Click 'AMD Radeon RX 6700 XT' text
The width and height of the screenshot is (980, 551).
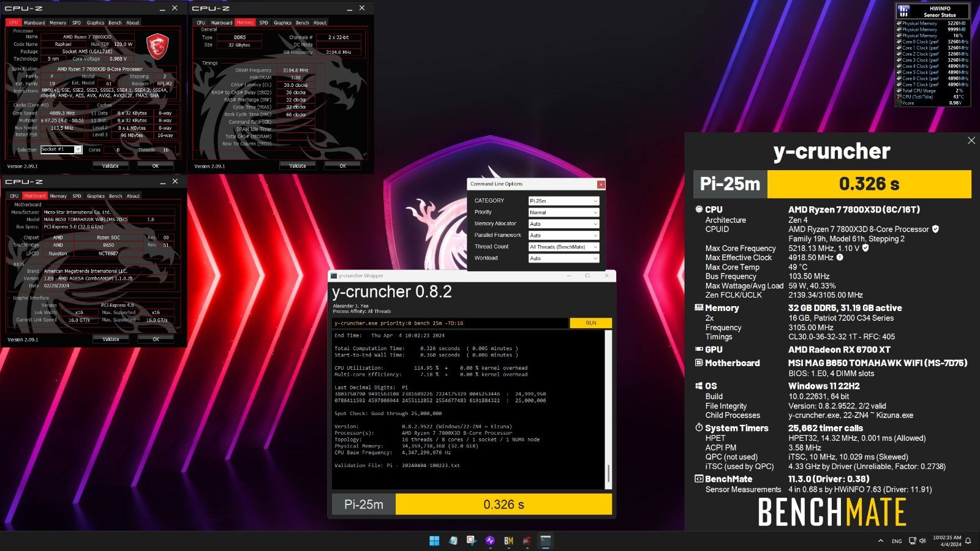pos(839,350)
